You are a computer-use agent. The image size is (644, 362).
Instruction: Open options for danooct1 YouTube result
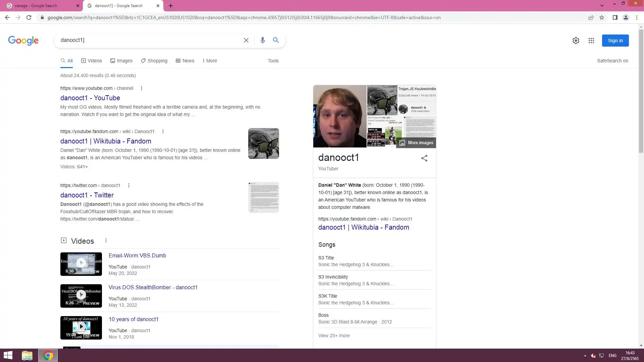141,88
